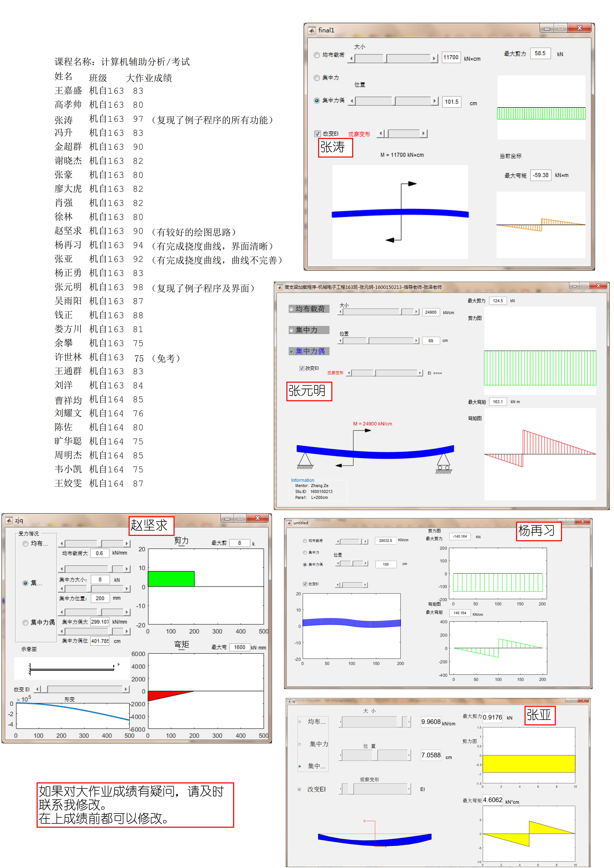Click the MATLAB icon in the zjq title bar
The height and width of the screenshot is (868, 614).
(x=9, y=521)
